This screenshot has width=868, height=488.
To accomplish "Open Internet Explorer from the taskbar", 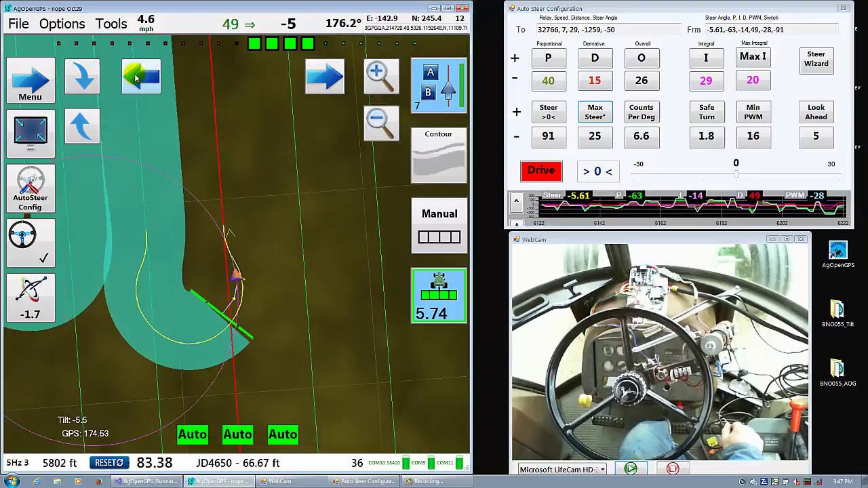I will (x=36, y=481).
